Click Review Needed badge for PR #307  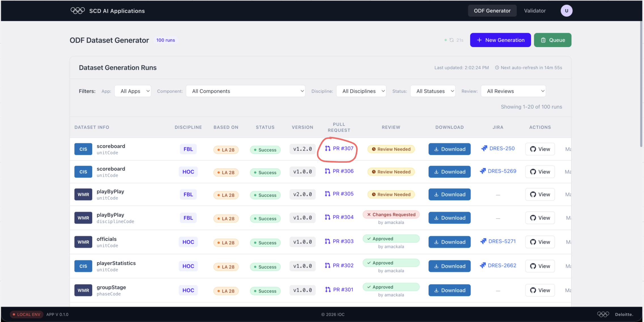coord(391,149)
